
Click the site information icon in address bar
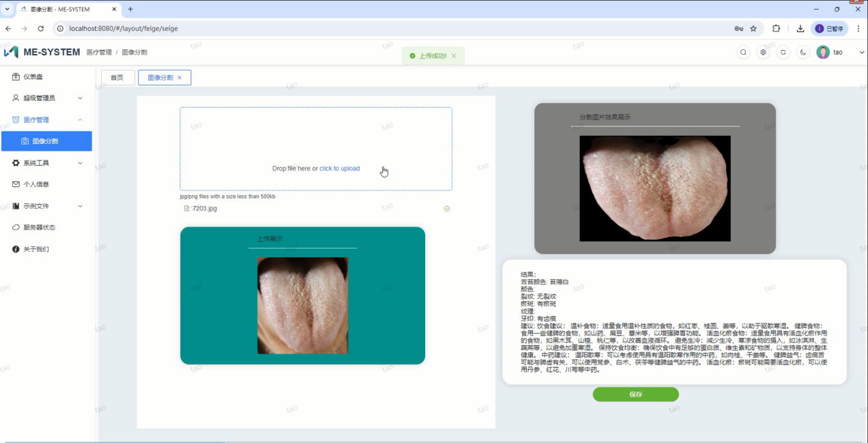60,29
